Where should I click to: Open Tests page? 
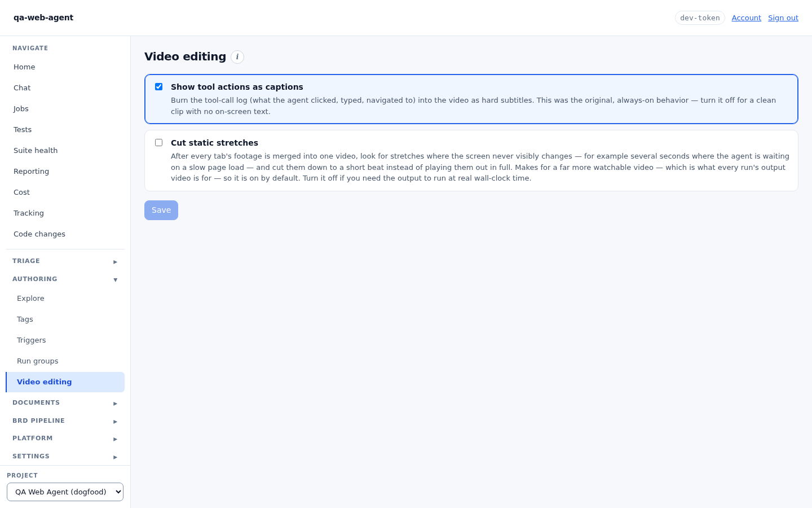tap(65, 129)
